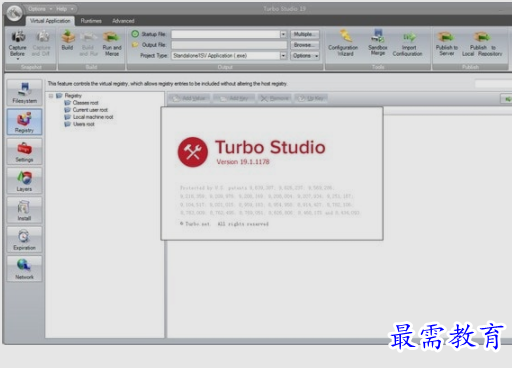Open the Expiration sidebar panel
Screen dimensions: 512x368
coord(24,239)
